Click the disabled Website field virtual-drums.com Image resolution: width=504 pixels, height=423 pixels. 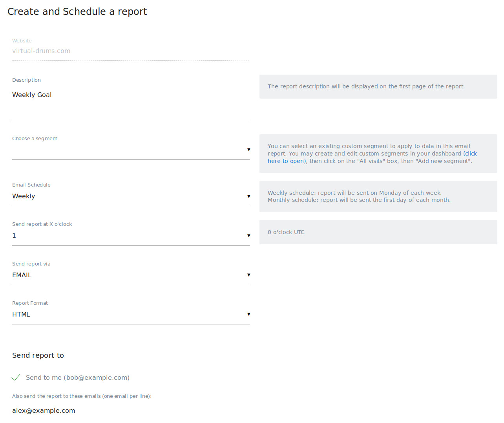tap(131, 51)
